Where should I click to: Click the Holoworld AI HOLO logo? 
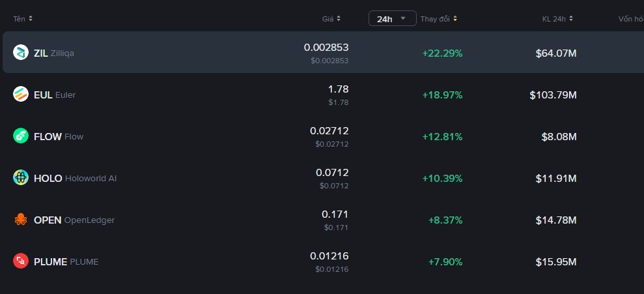[21, 177]
